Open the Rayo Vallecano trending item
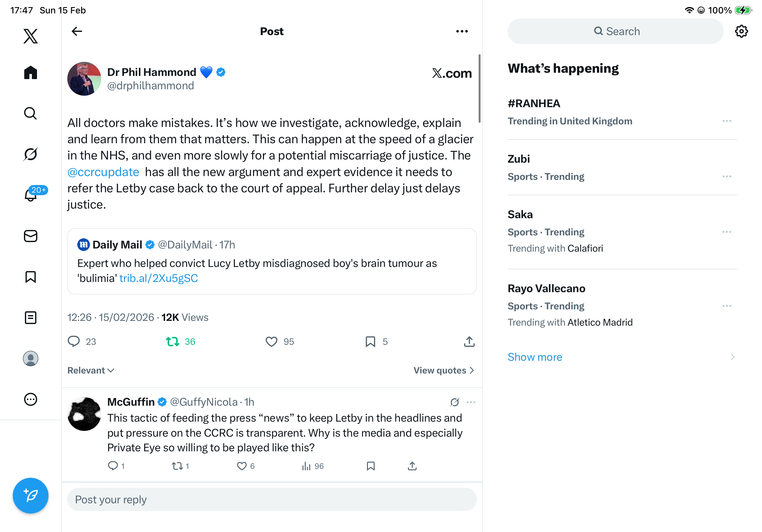The image size is (762, 532). coord(546,289)
